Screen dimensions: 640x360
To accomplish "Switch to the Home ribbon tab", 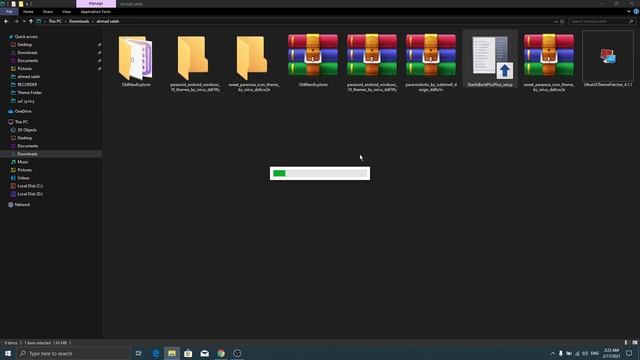I will coord(28,11).
